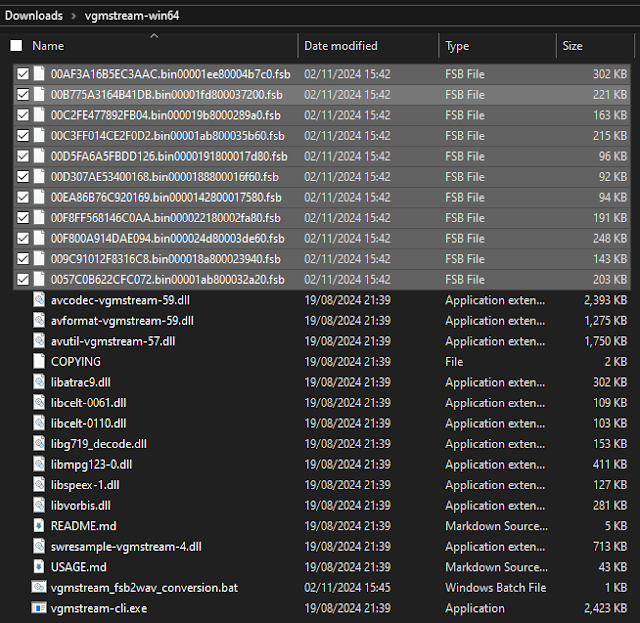The image size is (640, 623).
Task: Click the vgmstream_fsb2wav_conversion.bat batch file icon
Action: tap(39, 587)
